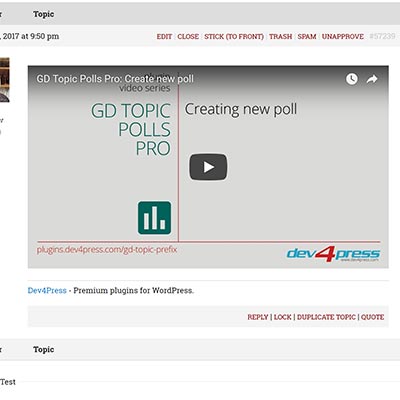Click DUPLICATE TOPIC link
Viewport: 400px width, 400px height.
(326, 317)
